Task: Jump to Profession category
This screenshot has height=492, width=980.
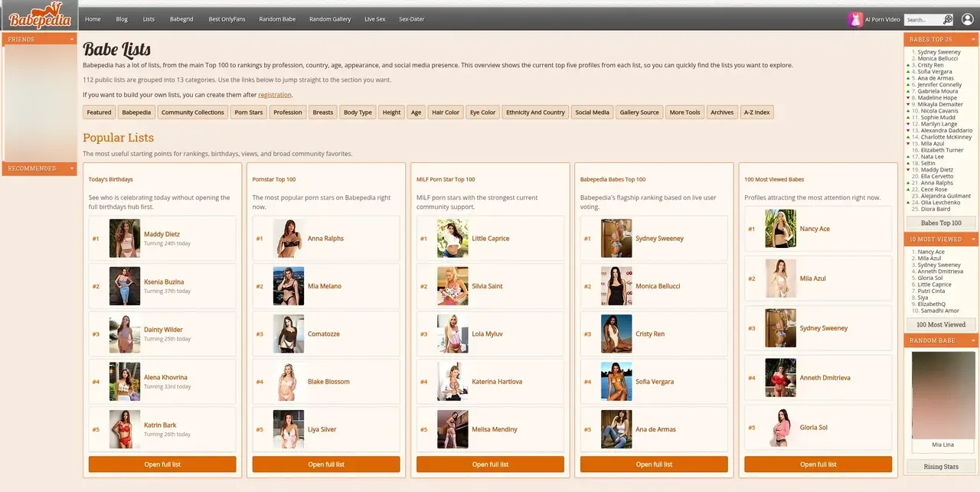Action: coord(288,112)
